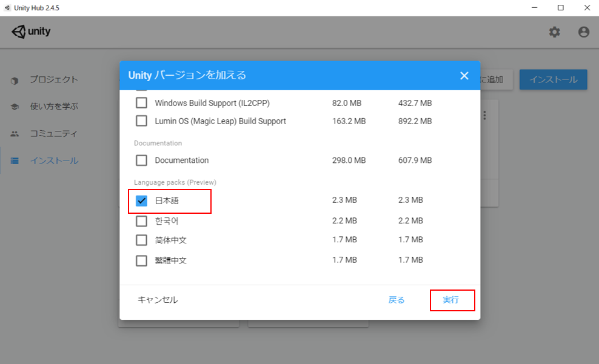Click the blue インストール button behind dialog
This screenshot has height=364, width=599.
(553, 79)
